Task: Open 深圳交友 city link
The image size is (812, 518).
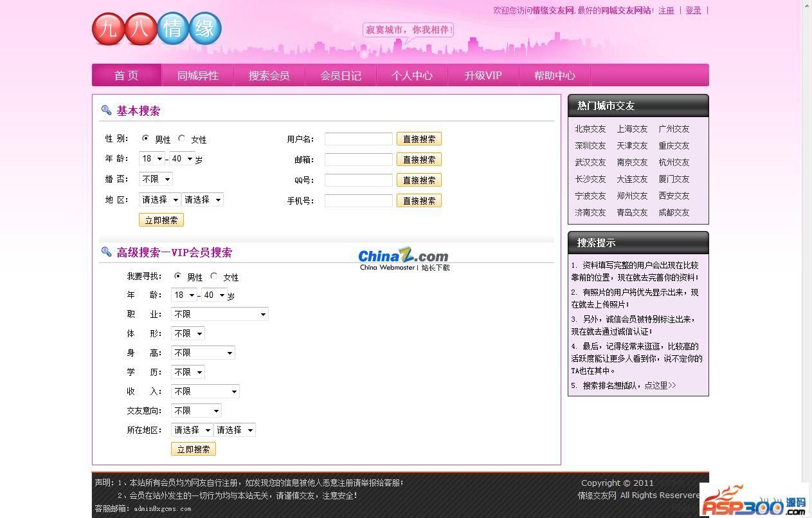Action: 590,145
